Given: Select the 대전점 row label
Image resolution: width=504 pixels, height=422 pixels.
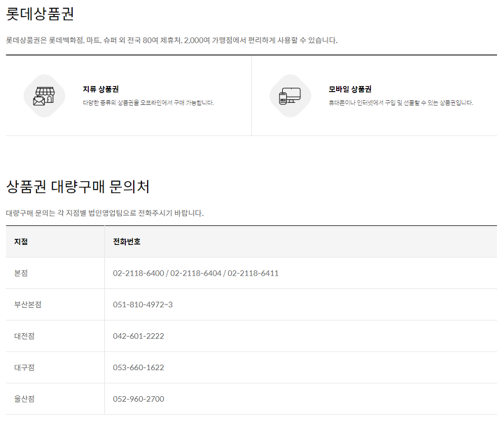Looking at the screenshot, I should coord(24,336).
